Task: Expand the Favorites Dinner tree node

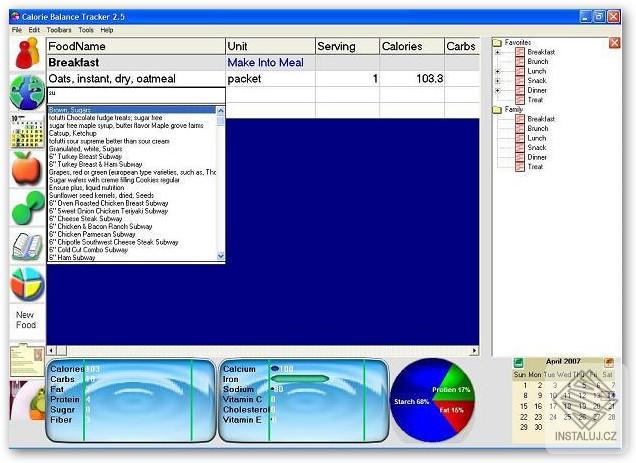Action: tap(498, 90)
